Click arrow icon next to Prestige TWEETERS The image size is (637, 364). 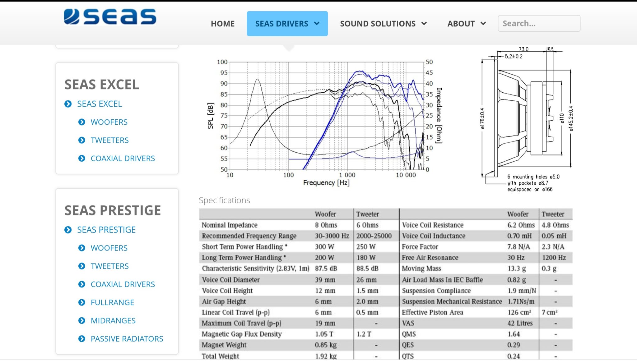(x=81, y=266)
